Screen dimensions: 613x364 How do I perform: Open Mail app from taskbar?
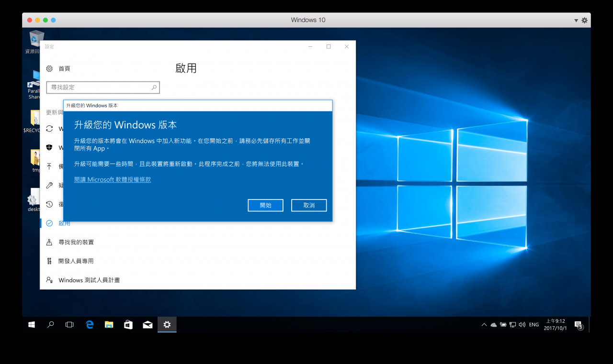148,325
